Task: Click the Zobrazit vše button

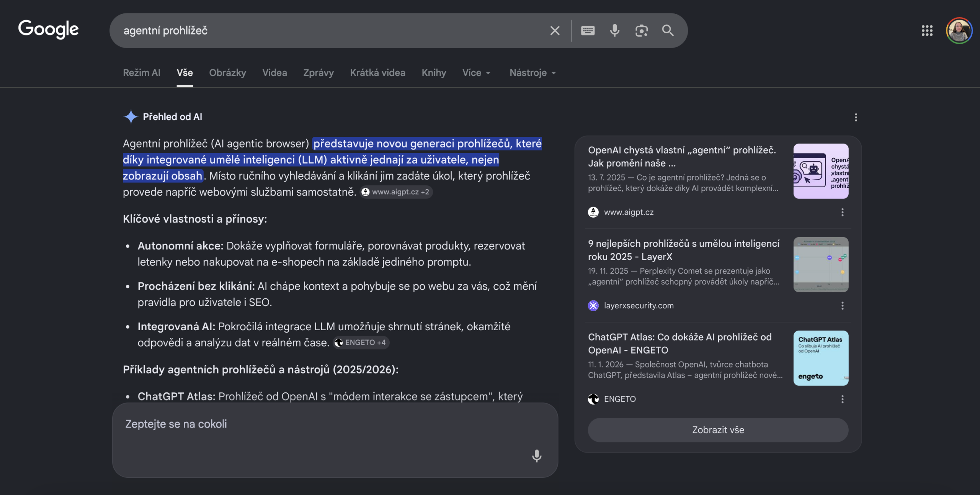Action: [x=718, y=430]
